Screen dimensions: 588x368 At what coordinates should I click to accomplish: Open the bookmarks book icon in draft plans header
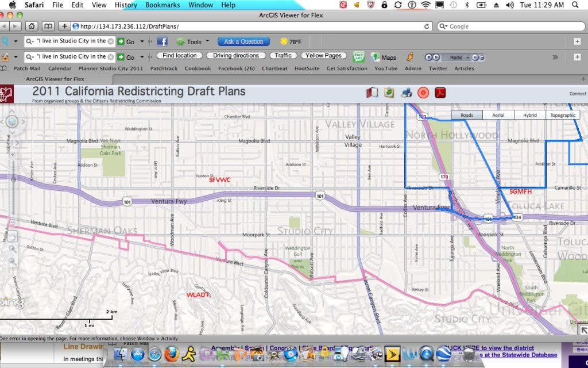372,93
